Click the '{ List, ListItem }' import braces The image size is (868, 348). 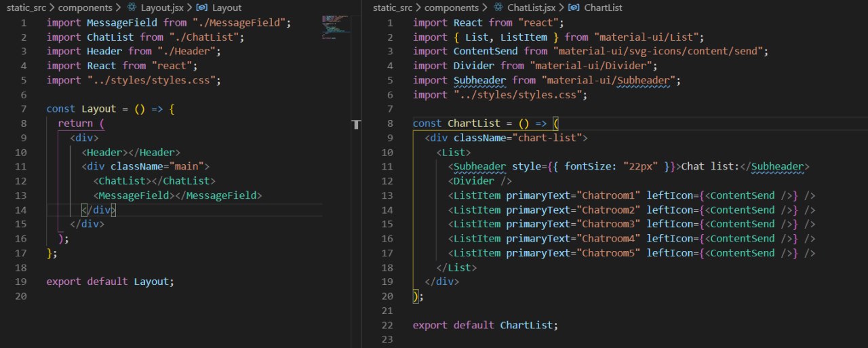tap(506, 37)
